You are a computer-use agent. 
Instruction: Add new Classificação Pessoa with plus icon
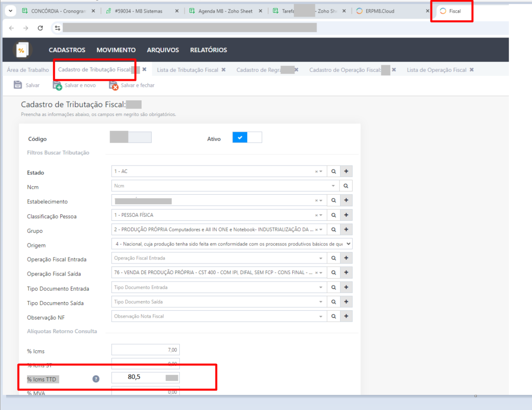pyautogui.click(x=346, y=215)
